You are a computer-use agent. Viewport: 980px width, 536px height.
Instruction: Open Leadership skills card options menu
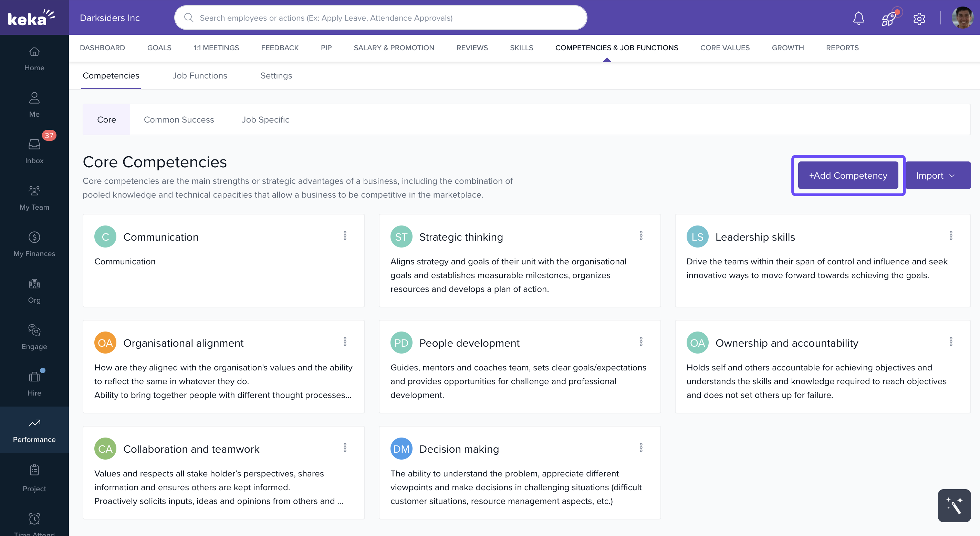tap(950, 235)
